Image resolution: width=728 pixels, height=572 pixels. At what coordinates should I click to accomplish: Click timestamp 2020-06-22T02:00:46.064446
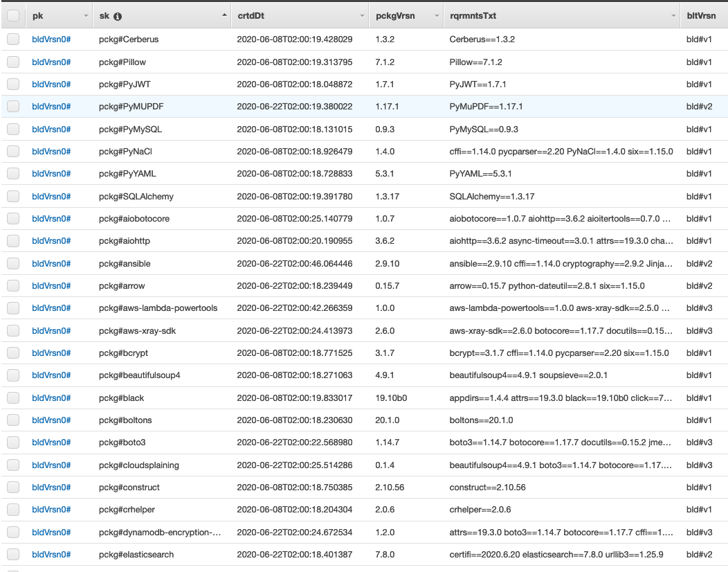point(294,263)
